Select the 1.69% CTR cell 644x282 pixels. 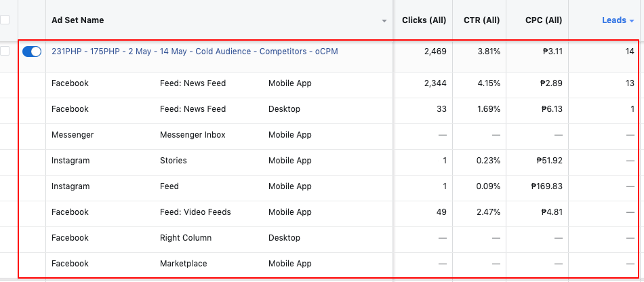488,109
